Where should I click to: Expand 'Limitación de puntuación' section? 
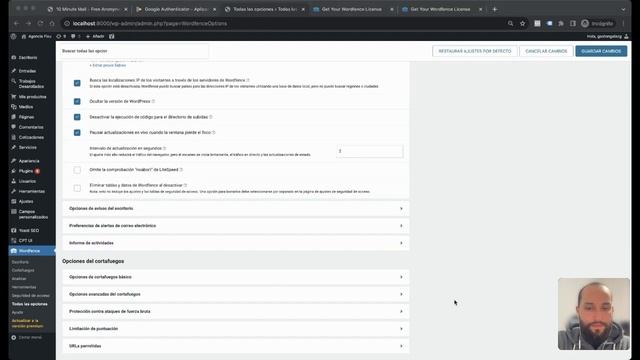coord(236,329)
